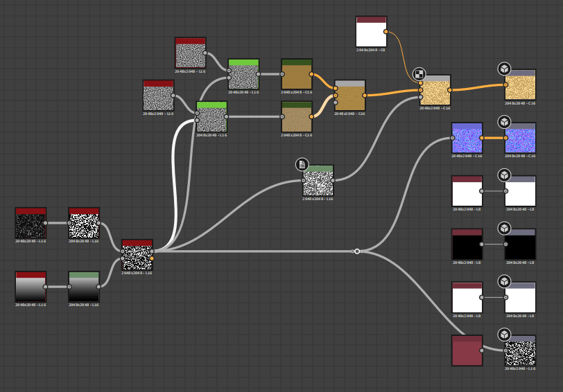563x392 pixels.
Task: Select the dark speckled noise node at far left
Action: tap(31, 223)
